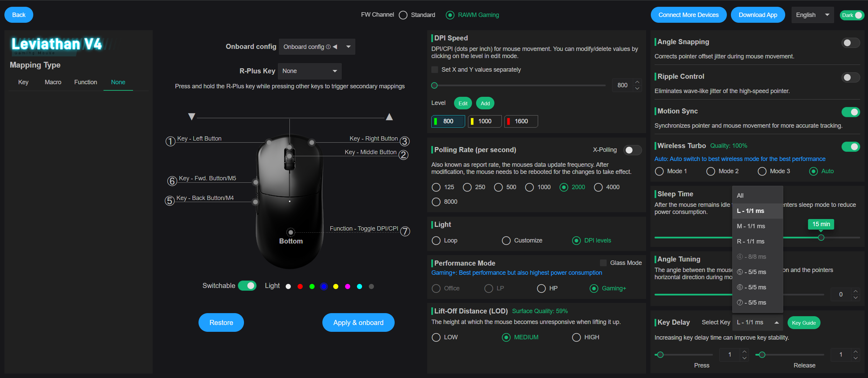Select the blue light color dot
Image resolution: width=868 pixels, height=378 pixels.
324,286
